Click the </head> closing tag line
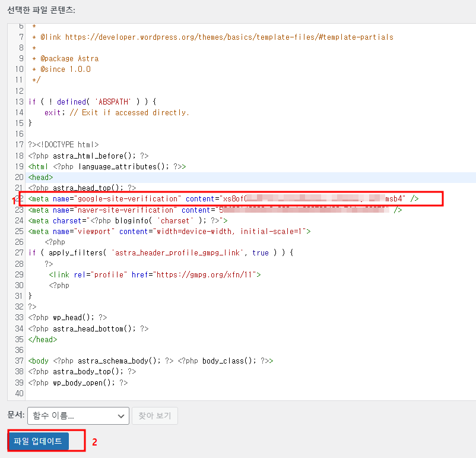This screenshot has height=458, width=476. point(43,339)
